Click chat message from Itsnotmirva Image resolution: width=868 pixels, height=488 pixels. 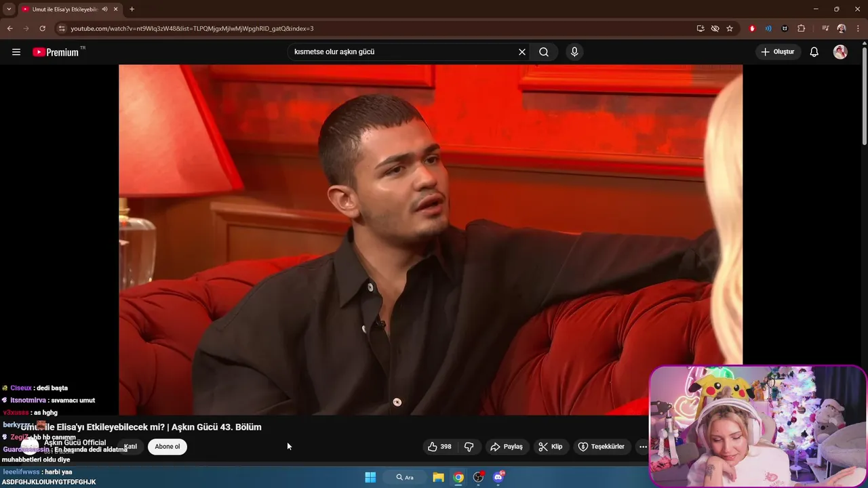48,401
